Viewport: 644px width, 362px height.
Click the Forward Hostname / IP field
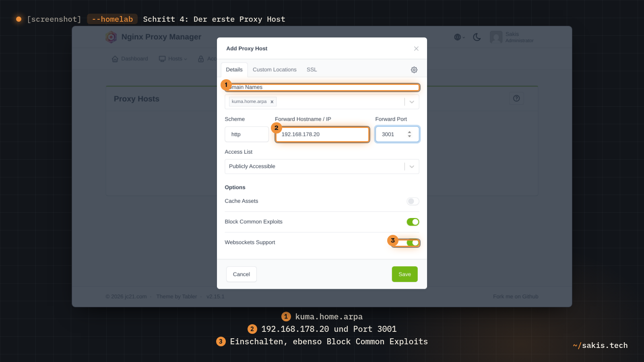[322, 134]
